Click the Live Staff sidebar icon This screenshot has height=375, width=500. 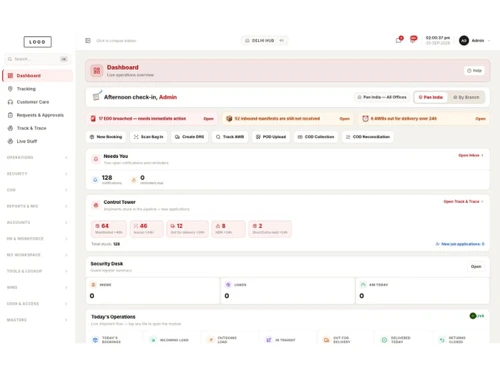(x=10, y=141)
